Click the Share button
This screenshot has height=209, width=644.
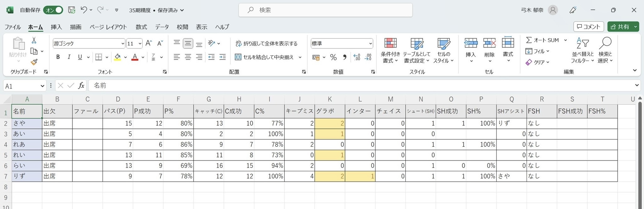(620, 27)
